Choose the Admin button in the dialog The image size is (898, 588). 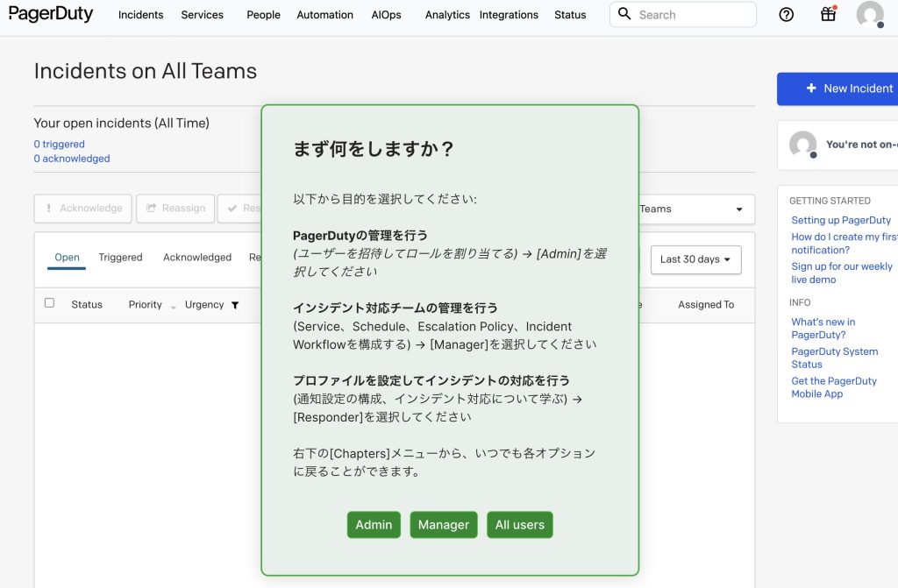click(374, 524)
